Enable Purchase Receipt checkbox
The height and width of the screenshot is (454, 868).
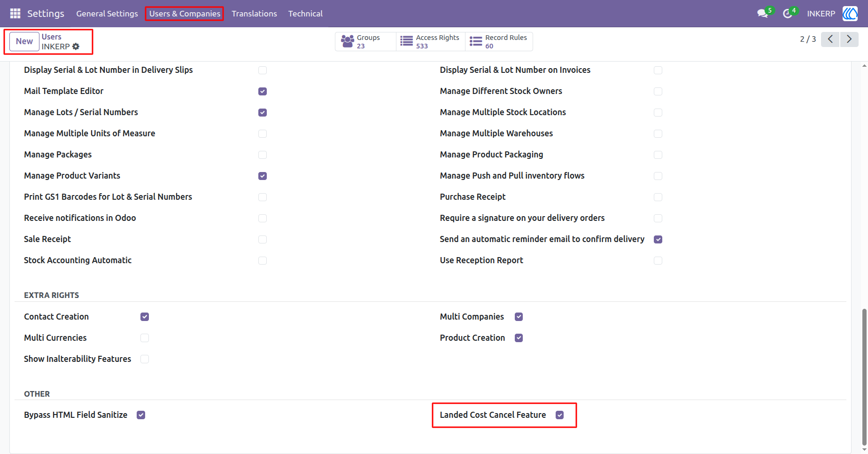(x=658, y=197)
